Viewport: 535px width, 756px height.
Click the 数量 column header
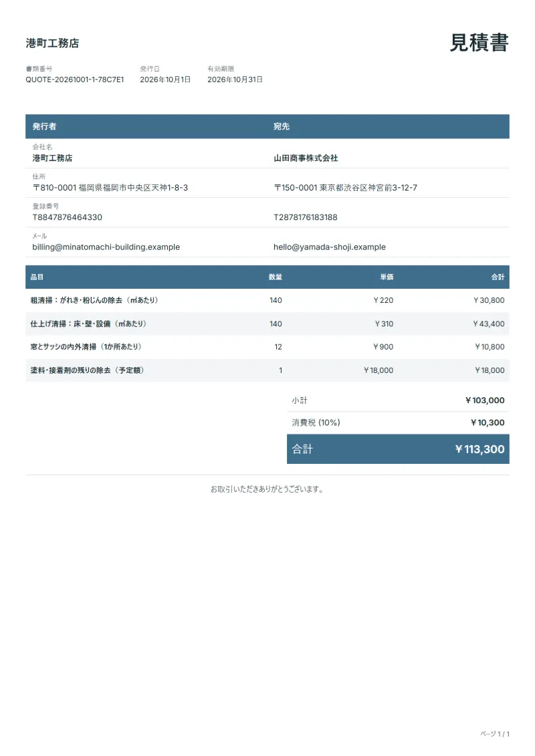[x=276, y=277]
